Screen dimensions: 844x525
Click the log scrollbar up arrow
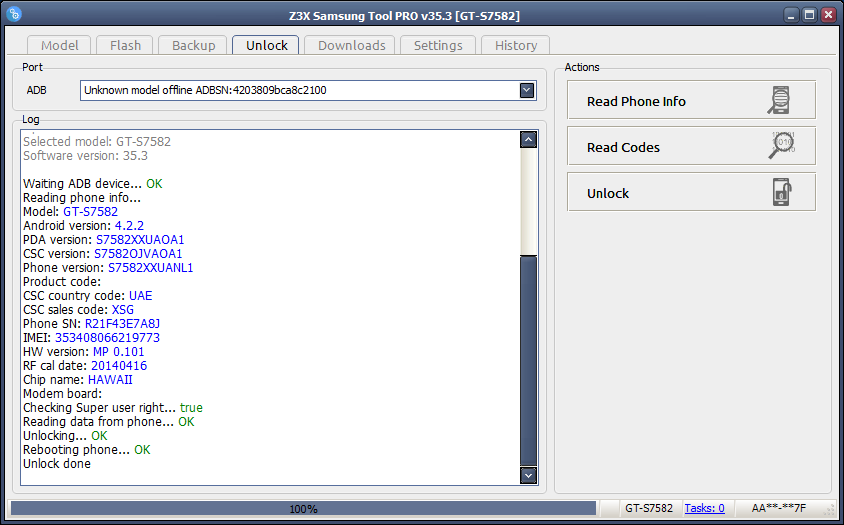[529, 139]
